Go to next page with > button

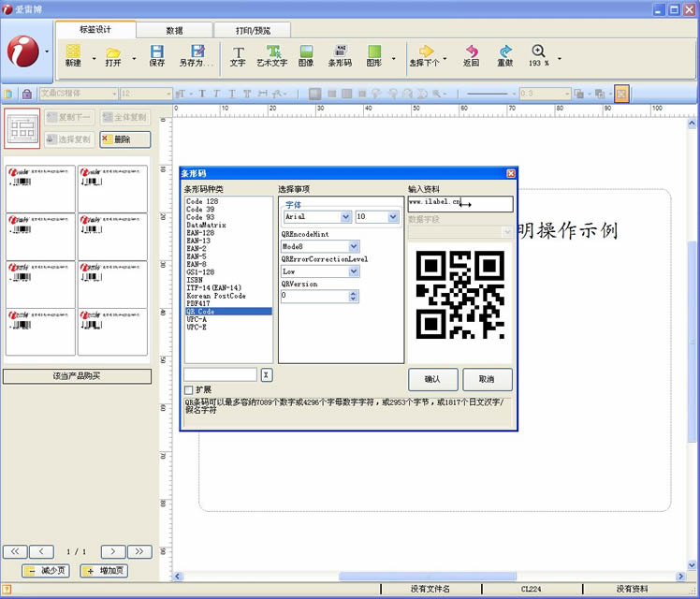click(113, 551)
